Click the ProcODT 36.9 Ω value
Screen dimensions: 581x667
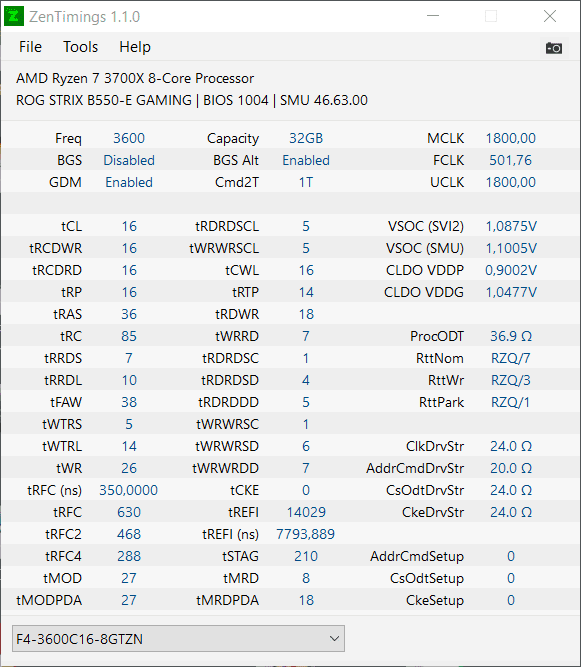pyautogui.click(x=511, y=336)
